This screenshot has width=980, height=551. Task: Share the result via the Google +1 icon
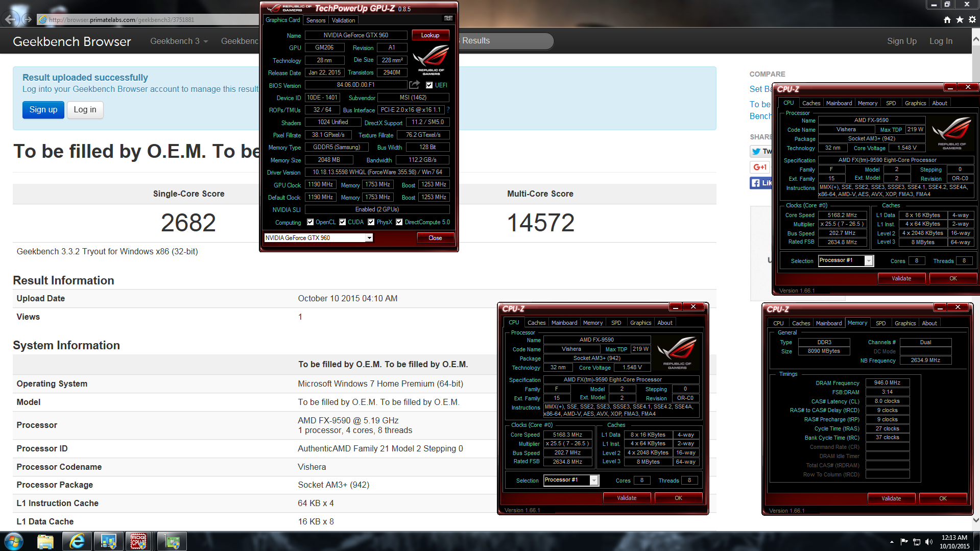(760, 167)
